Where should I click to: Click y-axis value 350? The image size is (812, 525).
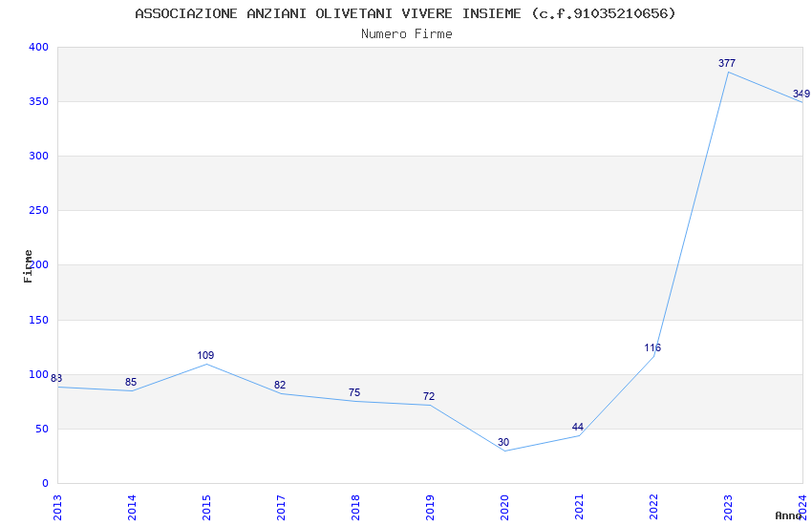coord(39,101)
